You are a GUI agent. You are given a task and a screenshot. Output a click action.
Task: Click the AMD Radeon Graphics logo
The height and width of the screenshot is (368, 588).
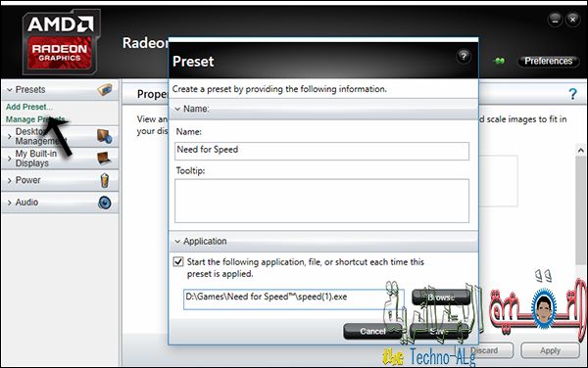[61, 42]
